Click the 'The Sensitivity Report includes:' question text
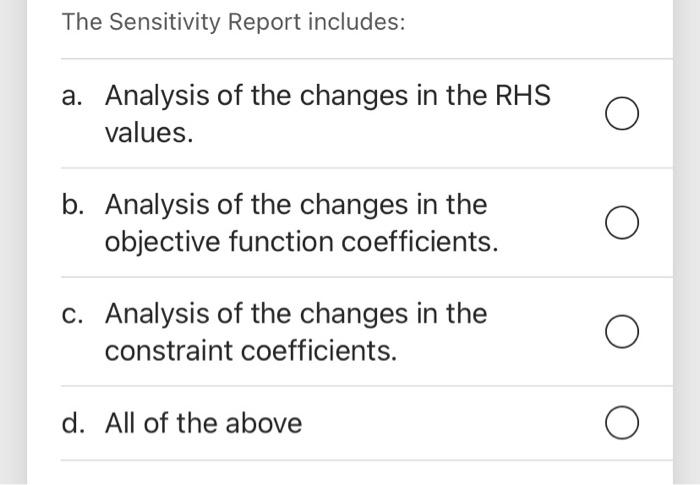This screenshot has width=700, height=485. [233, 22]
